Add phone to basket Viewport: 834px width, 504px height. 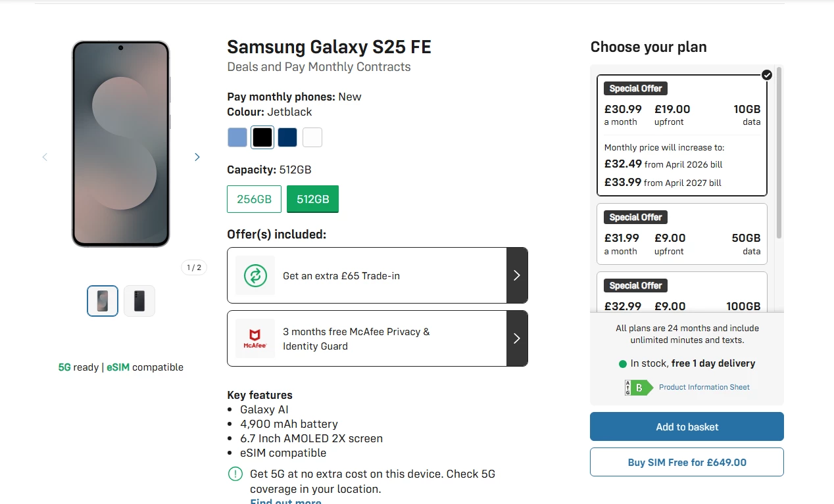687,426
